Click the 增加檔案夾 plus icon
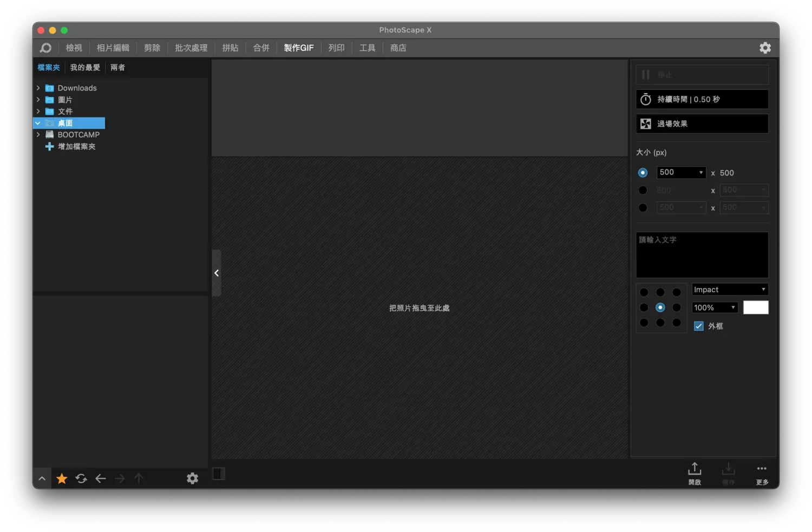This screenshot has height=532, width=812. (49, 147)
